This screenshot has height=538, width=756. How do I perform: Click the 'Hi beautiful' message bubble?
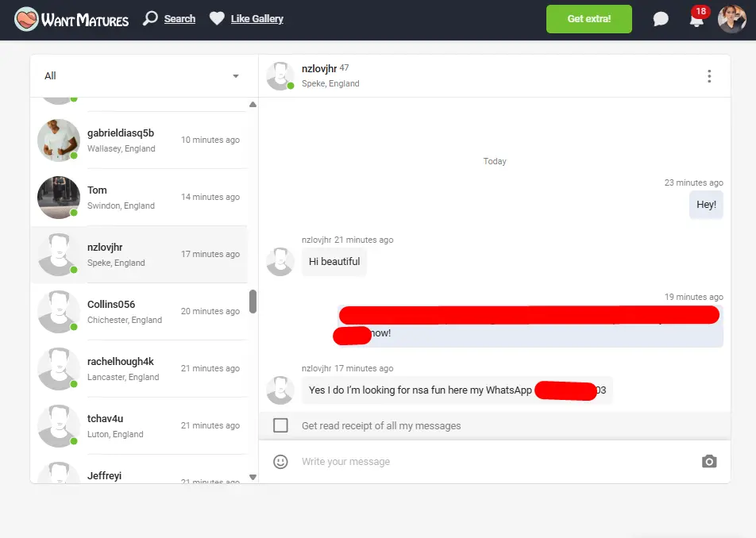point(334,262)
